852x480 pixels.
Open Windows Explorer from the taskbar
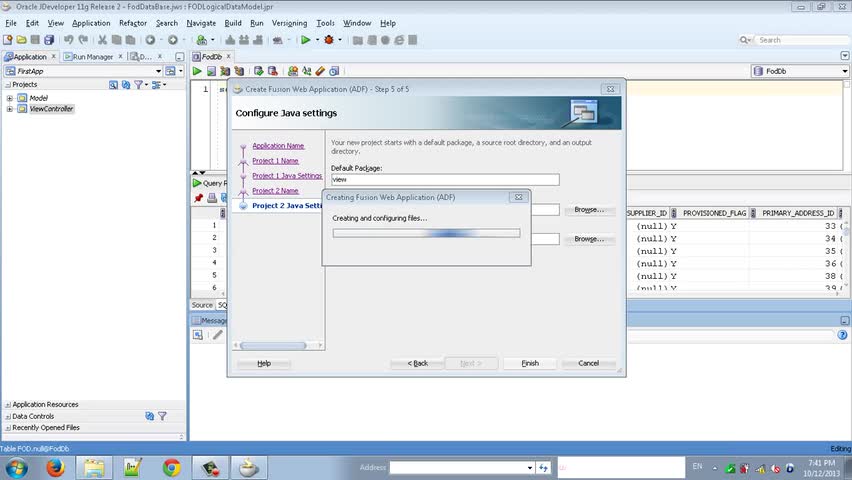(x=93, y=467)
